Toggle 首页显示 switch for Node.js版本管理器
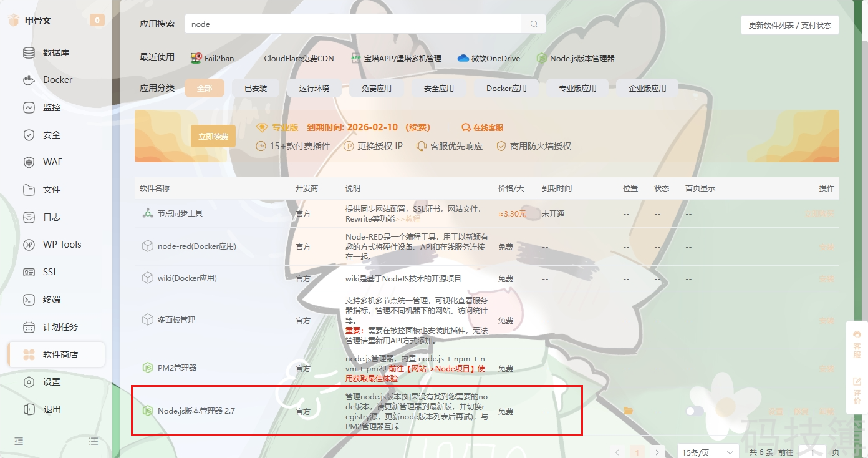 [696, 411]
